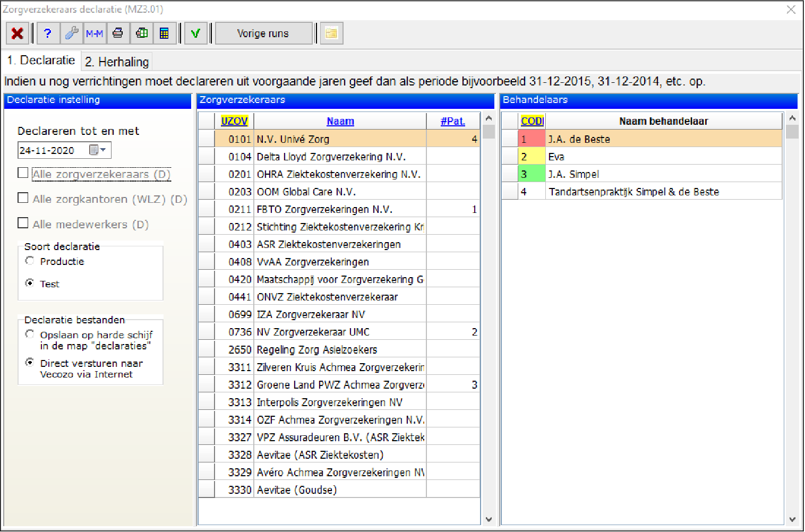Select Aevitae (Goudse) row
This screenshot has width=805, height=532.
click(340, 490)
